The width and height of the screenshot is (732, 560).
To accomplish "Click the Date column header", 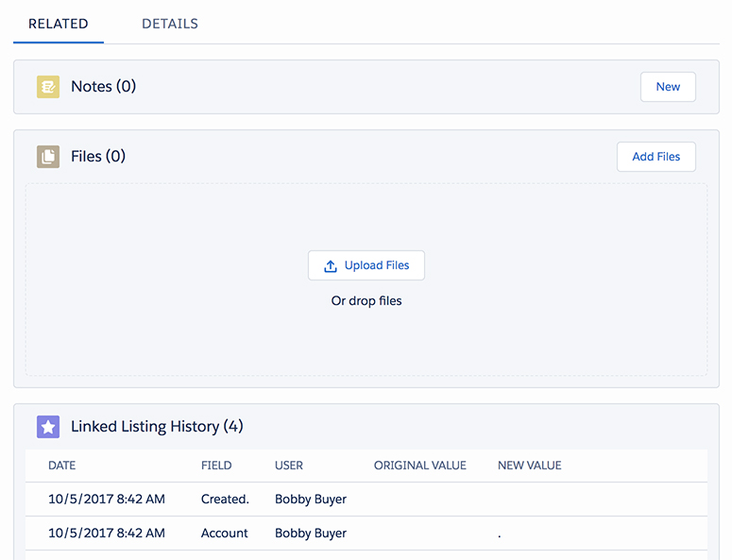I will coord(62,466).
